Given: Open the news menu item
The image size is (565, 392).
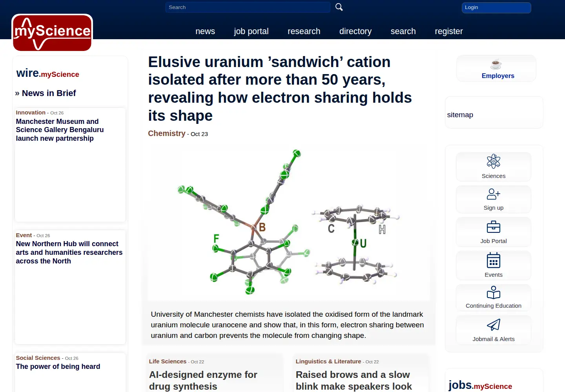Looking at the screenshot, I should pos(205,31).
